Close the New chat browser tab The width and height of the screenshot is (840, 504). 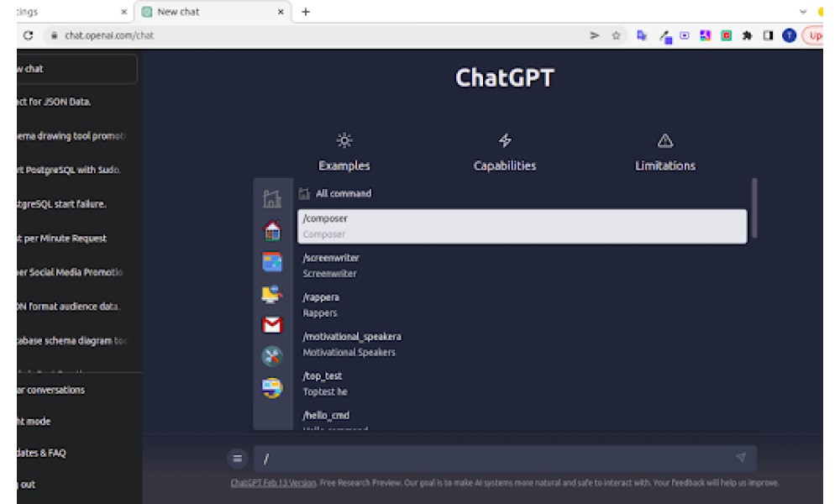[x=281, y=12]
